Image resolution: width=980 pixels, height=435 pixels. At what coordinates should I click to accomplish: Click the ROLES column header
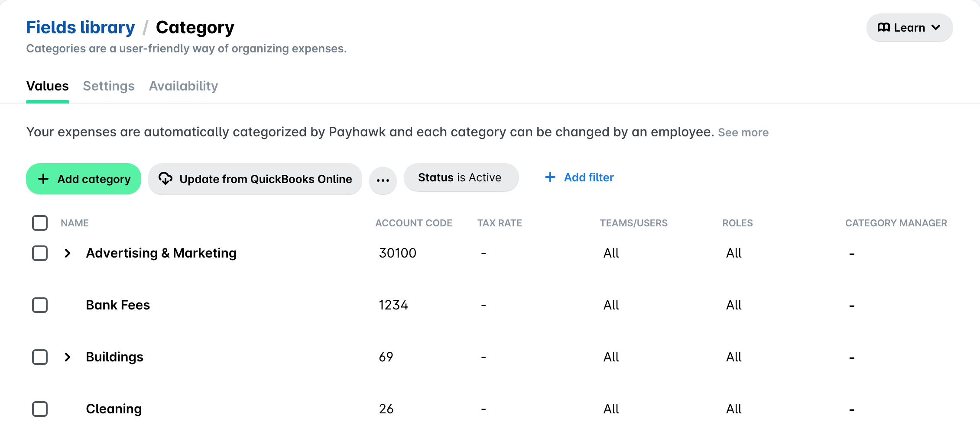tap(737, 223)
